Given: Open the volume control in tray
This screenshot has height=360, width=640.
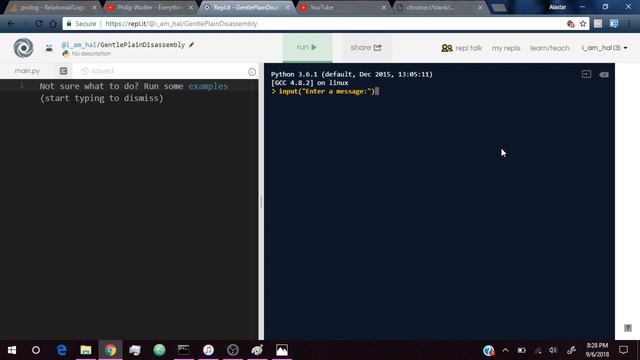Looking at the screenshot, I should (553, 350).
